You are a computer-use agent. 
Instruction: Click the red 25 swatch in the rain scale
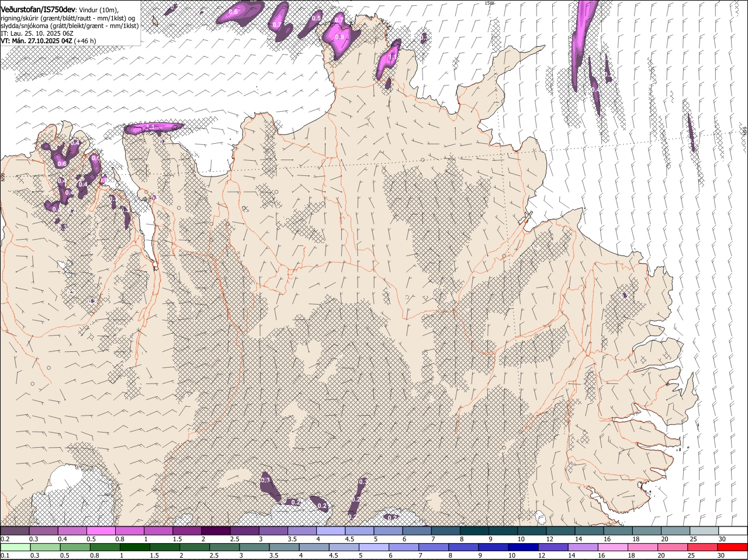click(703, 547)
